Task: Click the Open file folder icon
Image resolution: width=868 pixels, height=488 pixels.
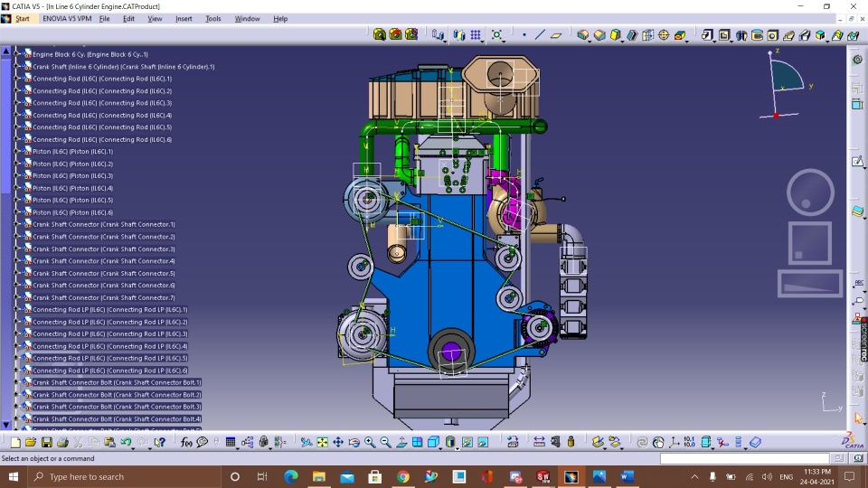Action: [x=31, y=443]
